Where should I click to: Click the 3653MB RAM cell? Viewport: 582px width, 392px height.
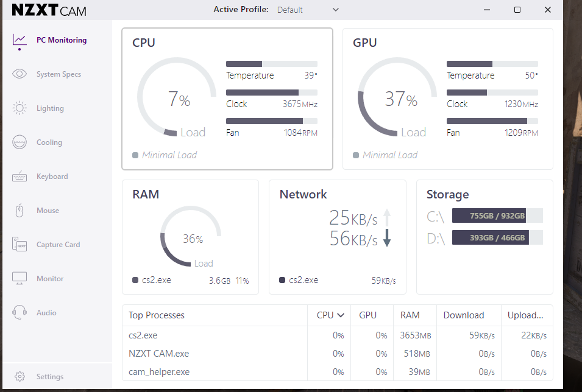[x=416, y=335]
